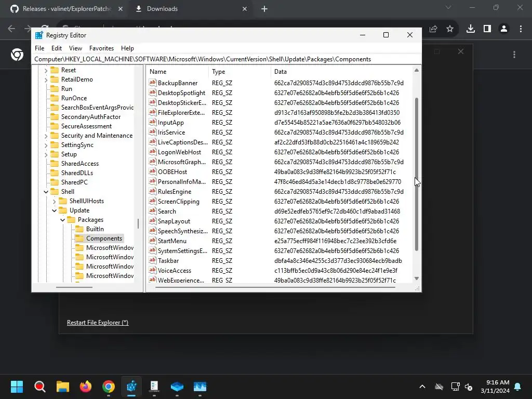Open the Chrome profile avatar icon

[x=504, y=29]
